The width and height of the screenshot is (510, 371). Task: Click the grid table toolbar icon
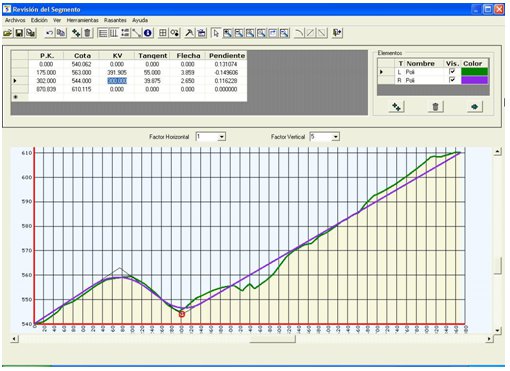tap(163, 33)
